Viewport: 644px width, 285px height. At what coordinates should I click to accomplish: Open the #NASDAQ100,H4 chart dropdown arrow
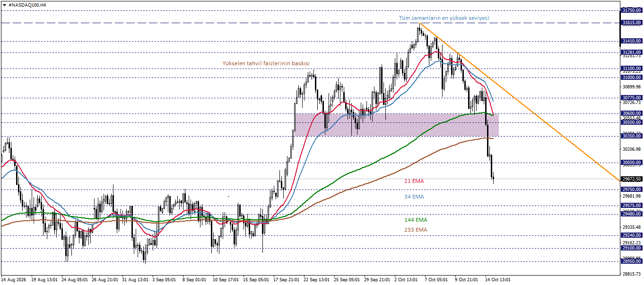tap(4, 4)
